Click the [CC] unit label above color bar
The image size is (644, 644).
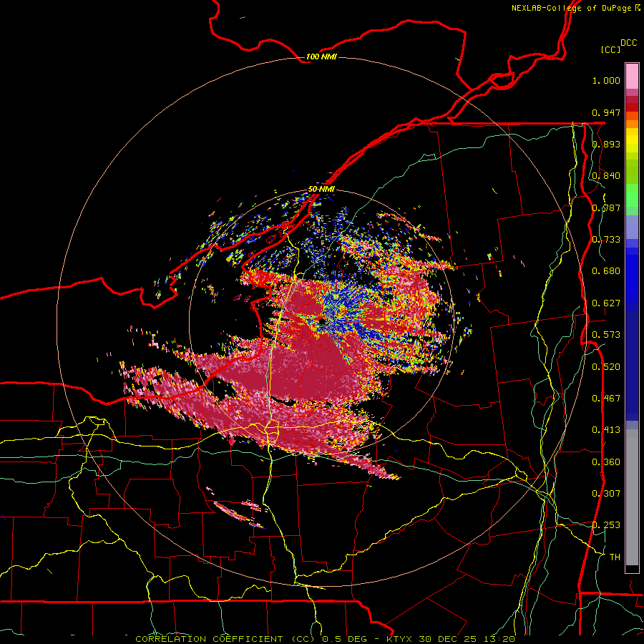click(x=610, y=49)
